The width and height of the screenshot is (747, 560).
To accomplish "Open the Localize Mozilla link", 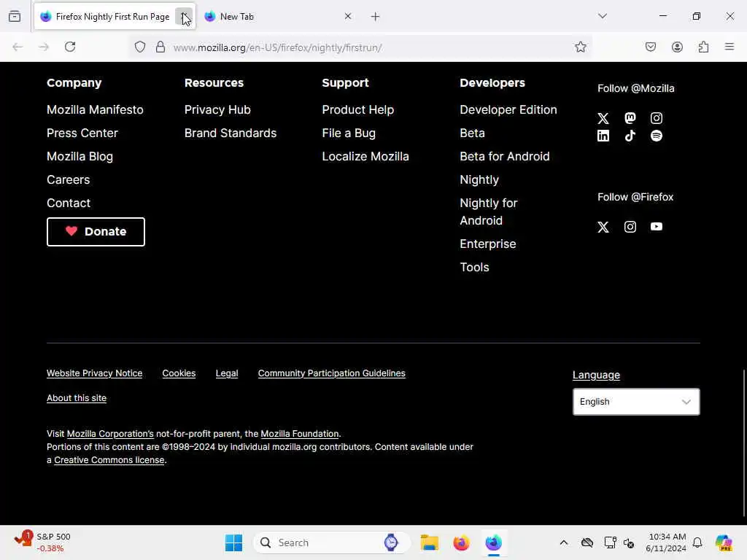I will point(365,156).
